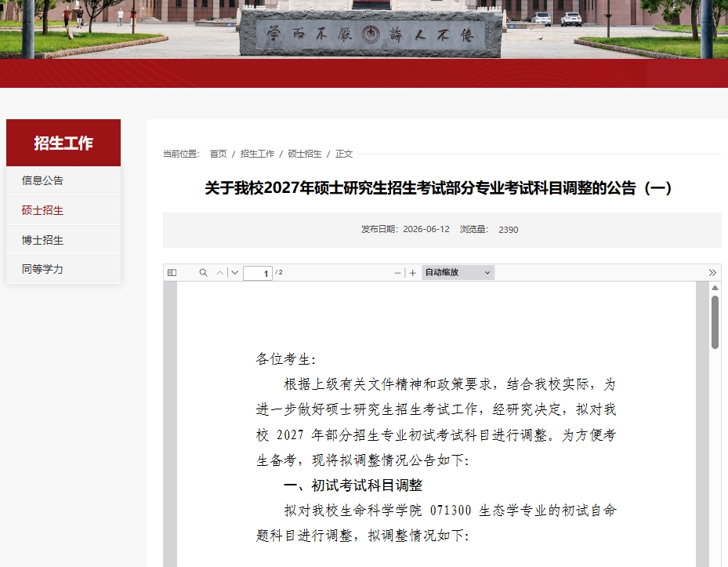Click the 招生工作 sidebar header

(63, 143)
